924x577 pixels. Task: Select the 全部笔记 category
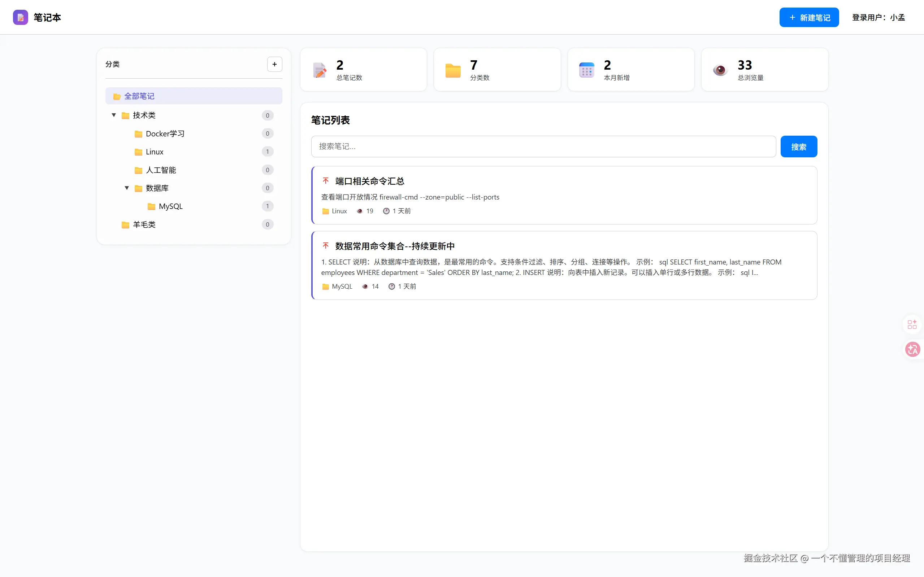(139, 96)
